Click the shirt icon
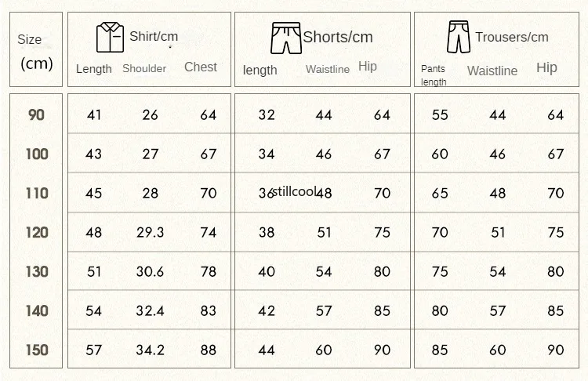Viewport: 588px width, 381px height. (110, 37)
